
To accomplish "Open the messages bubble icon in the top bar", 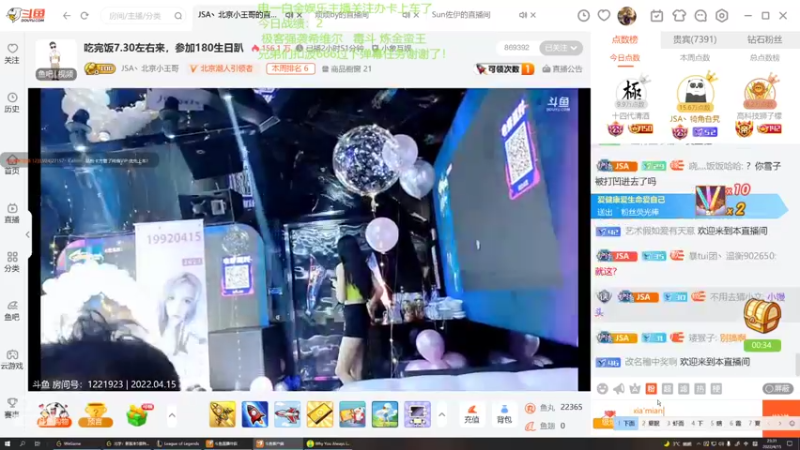I will [701, 16].
